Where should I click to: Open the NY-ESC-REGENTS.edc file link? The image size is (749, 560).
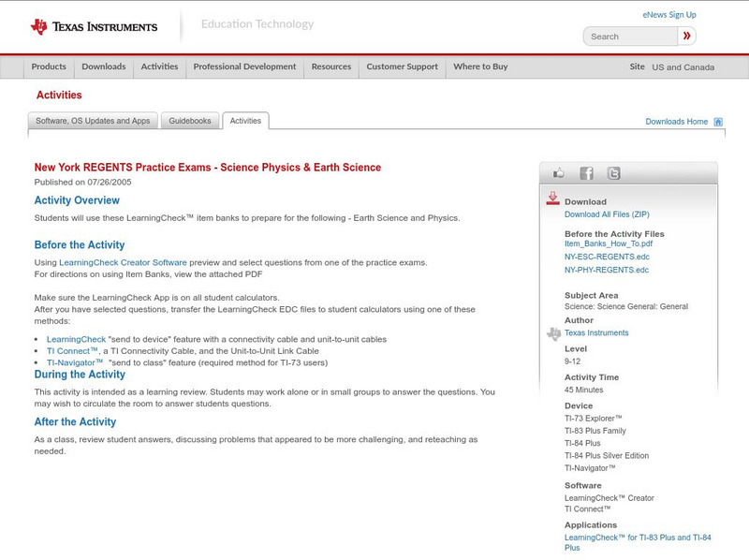pos(607,258)
